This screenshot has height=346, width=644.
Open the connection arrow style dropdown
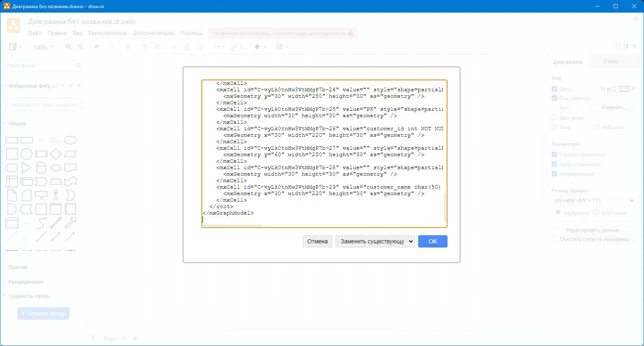pyautogui.click(x=219, y=47)
